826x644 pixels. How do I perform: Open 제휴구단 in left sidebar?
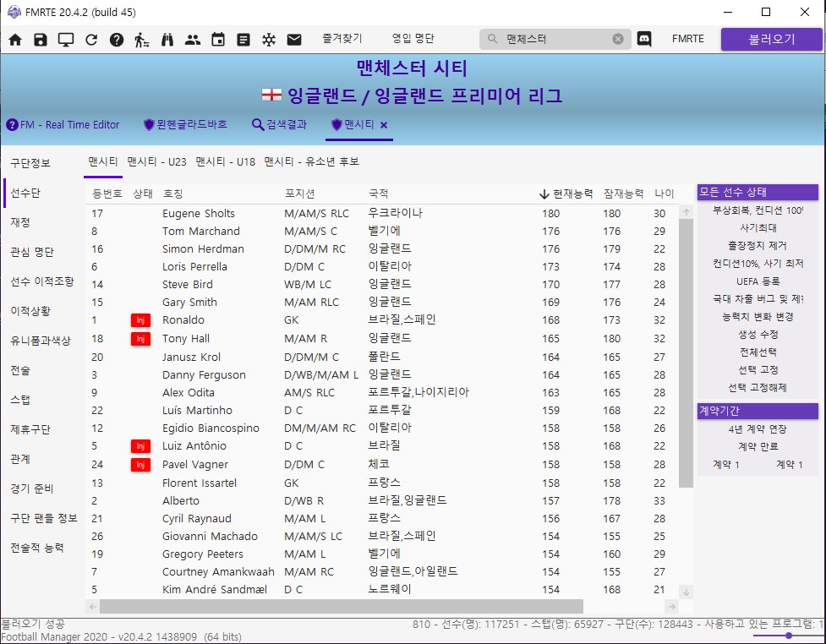coord(30,429)
